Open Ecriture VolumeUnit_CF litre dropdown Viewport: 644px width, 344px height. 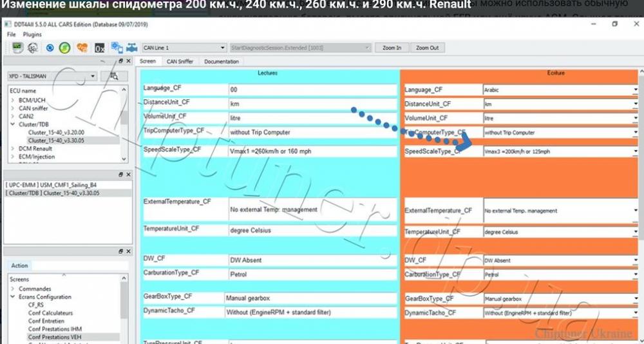click(561, 119)
